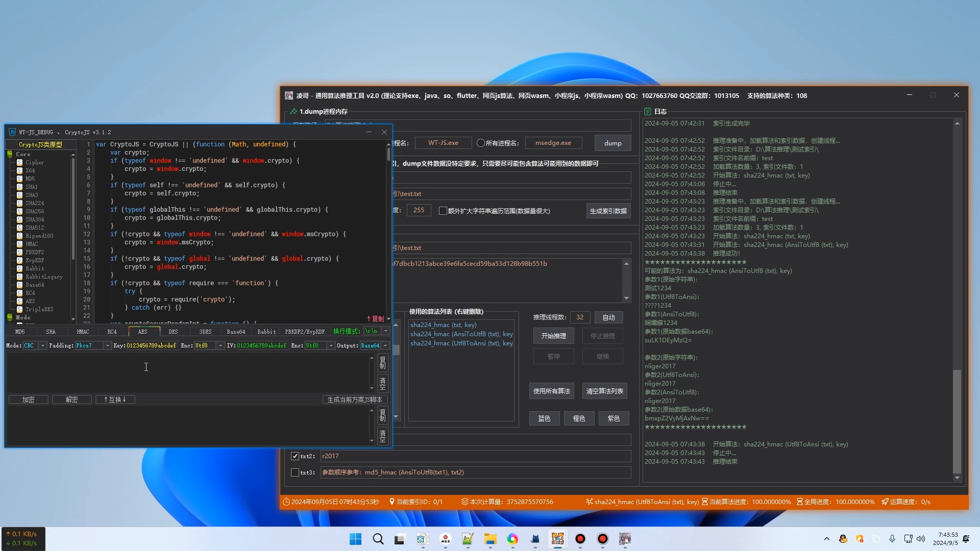Open the MD5 entry in the Core tree

pyautogui.click(x=30, y=179)
